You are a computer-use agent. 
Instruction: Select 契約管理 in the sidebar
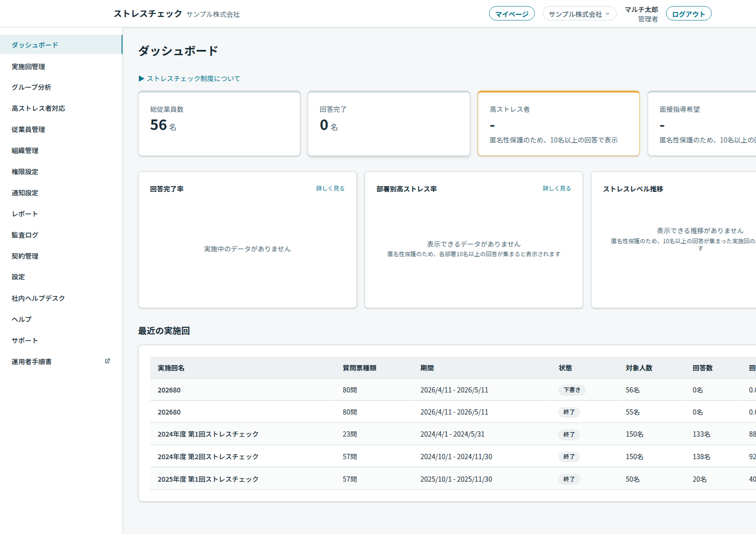point(61,256)
